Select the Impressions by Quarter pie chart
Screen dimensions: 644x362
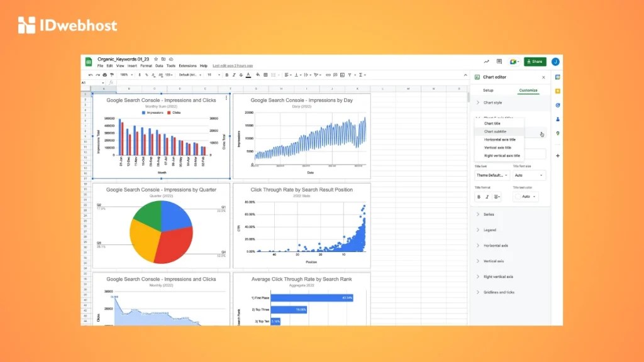pyautogui.click(x=161, y=226)
